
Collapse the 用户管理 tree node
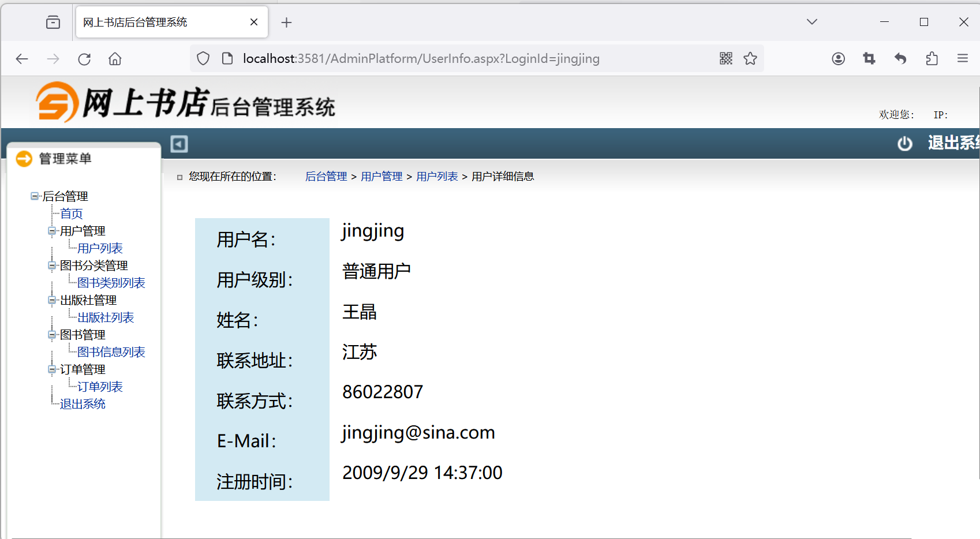pyautogui.click(x=52, y=231)
